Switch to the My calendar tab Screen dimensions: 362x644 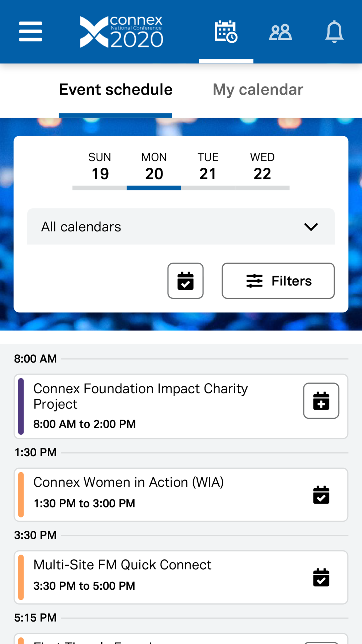(x=258, y=90)
